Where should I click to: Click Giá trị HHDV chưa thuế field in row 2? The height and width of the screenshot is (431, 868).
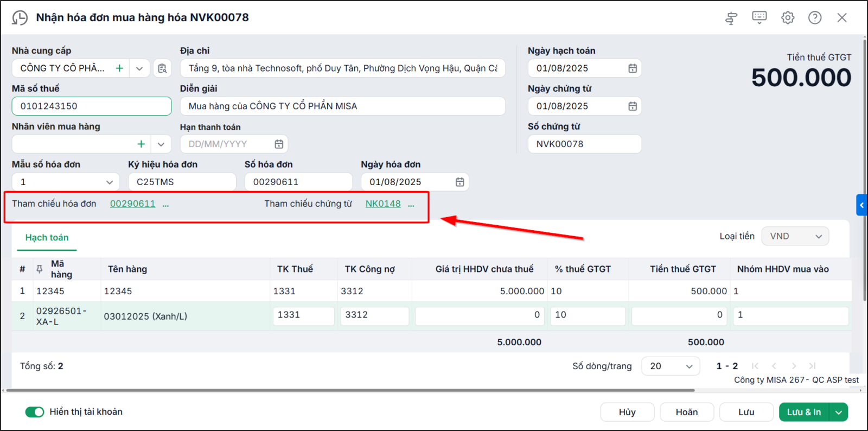coord(480,316)
